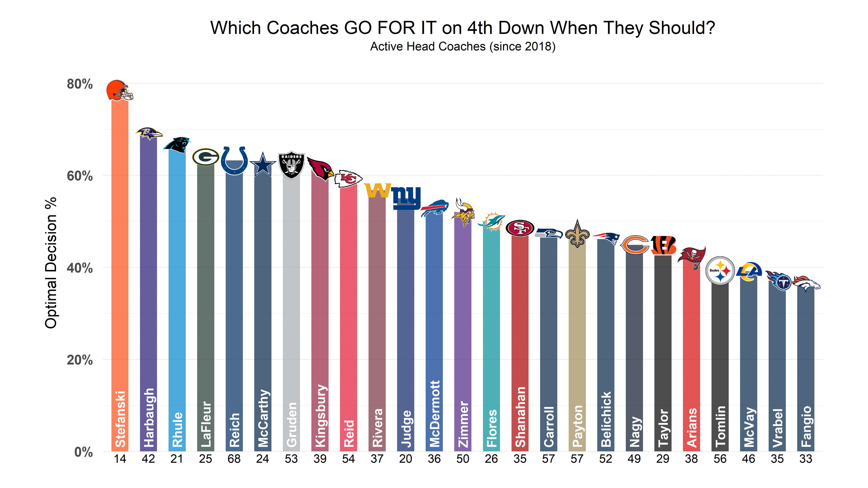The width and height of the screenshot is (868, 488).
Task: Select the Denver Broncos logo
Action: click(806, 284)
